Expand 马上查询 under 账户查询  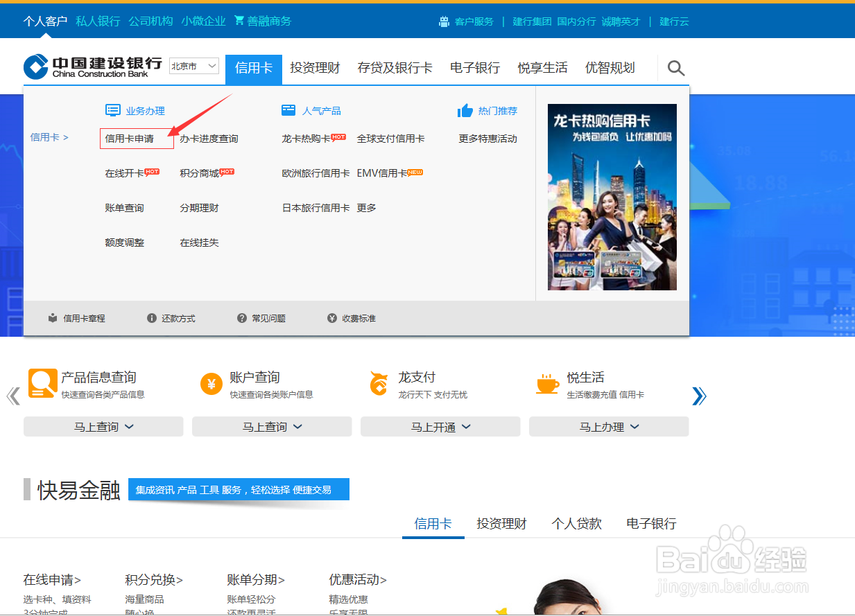pos(272,427)
